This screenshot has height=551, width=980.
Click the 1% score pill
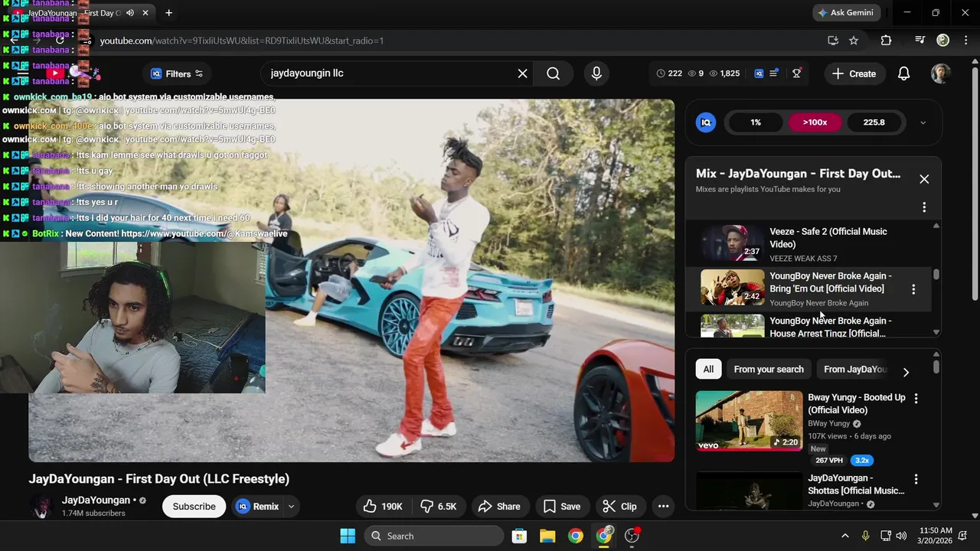click(x=756, y=122)
